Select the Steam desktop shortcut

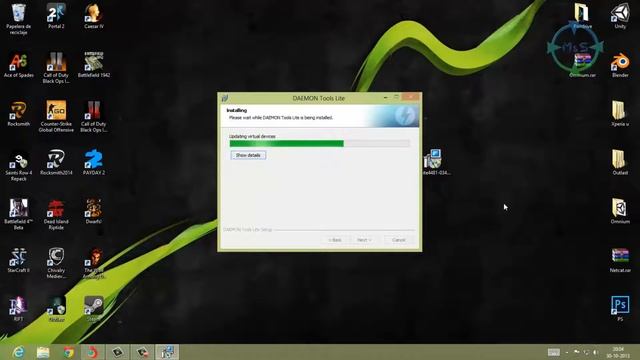94,309
